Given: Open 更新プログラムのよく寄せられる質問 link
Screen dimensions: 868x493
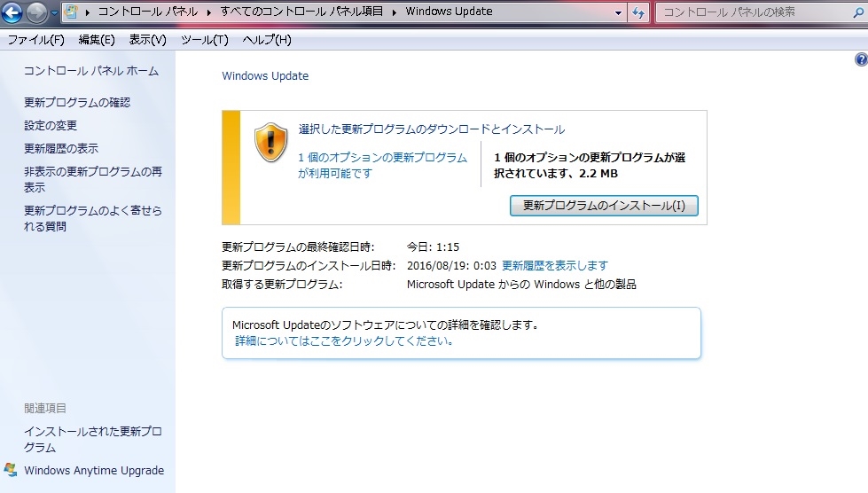Looking at the screenshot, I should pos(92,218).
